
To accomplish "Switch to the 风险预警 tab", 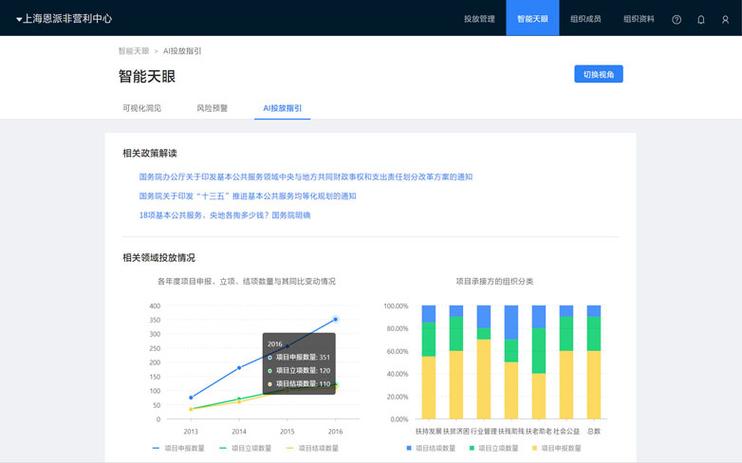I will pos(212,107).
